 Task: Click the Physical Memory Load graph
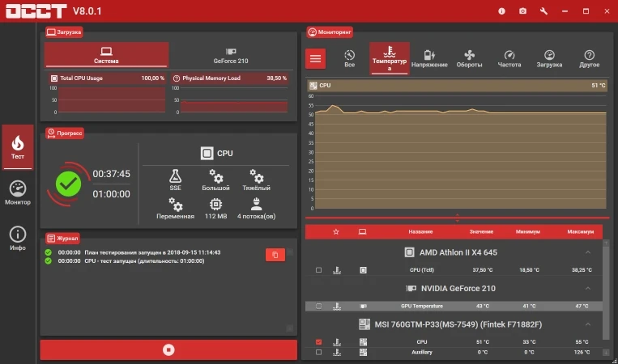click(234, 100)
